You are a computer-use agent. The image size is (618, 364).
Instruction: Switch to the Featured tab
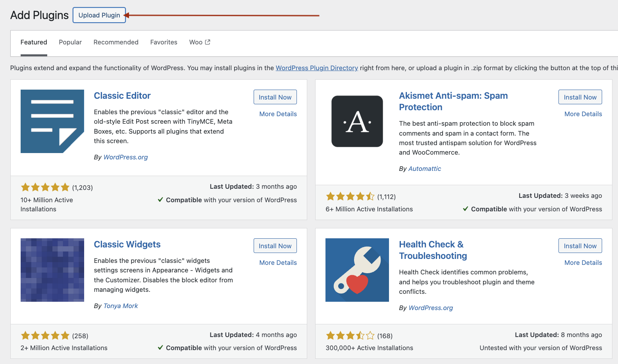pyautogui.click(x=34, y=42)
